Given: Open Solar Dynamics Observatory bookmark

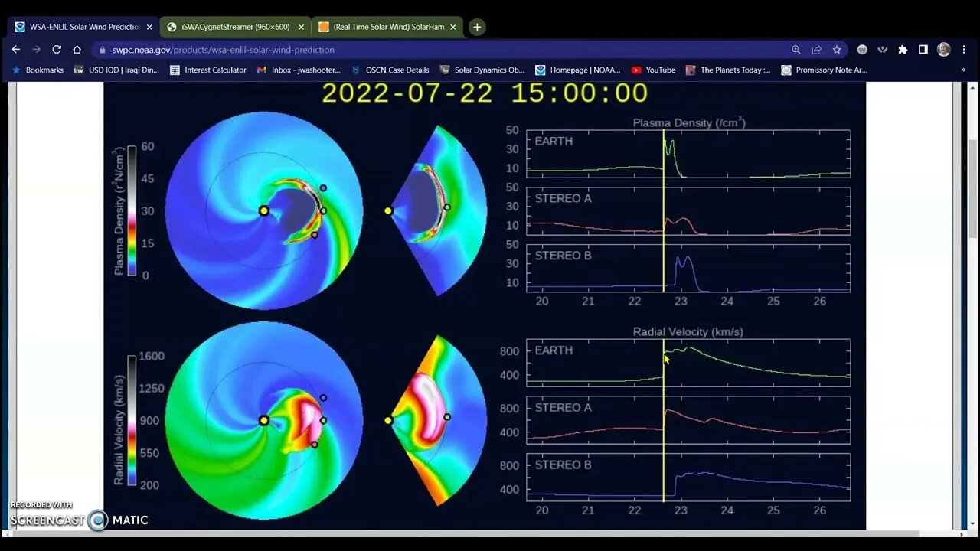Looking at the screenshot, I should [482, 70].
